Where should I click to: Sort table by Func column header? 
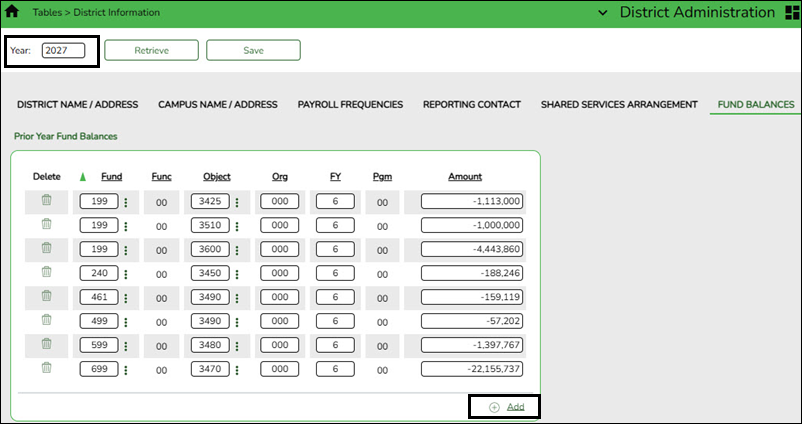[162, 176]
